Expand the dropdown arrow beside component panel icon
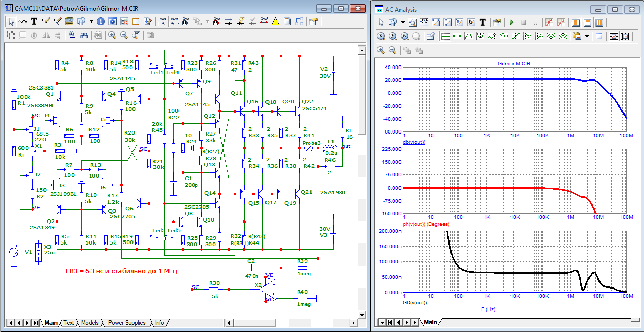 (91, 21)
